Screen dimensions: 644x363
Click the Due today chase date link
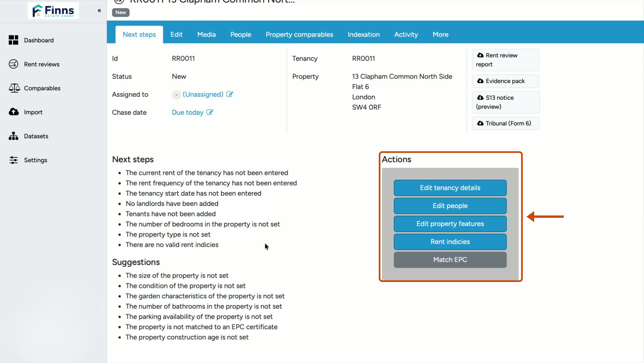[188, 113]
